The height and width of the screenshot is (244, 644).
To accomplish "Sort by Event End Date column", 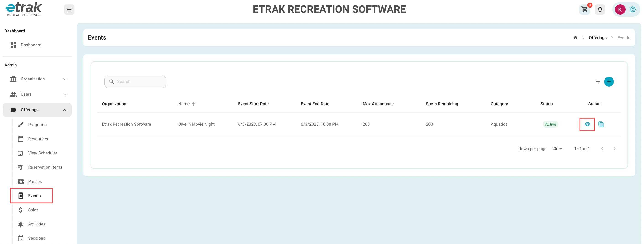I will point(315,104).
